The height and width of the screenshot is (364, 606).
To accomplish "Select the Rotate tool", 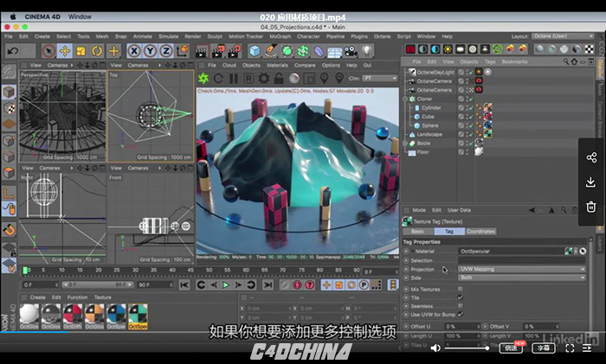I will (97, 51).
